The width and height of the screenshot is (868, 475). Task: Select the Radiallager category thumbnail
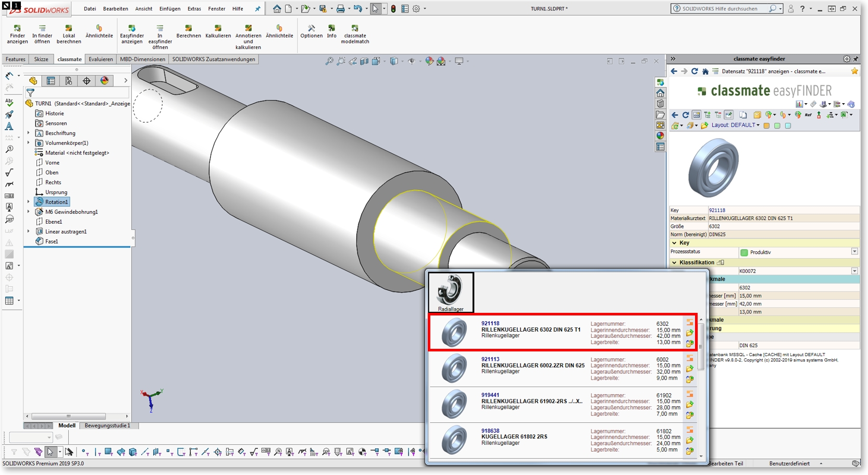(451, 293)
